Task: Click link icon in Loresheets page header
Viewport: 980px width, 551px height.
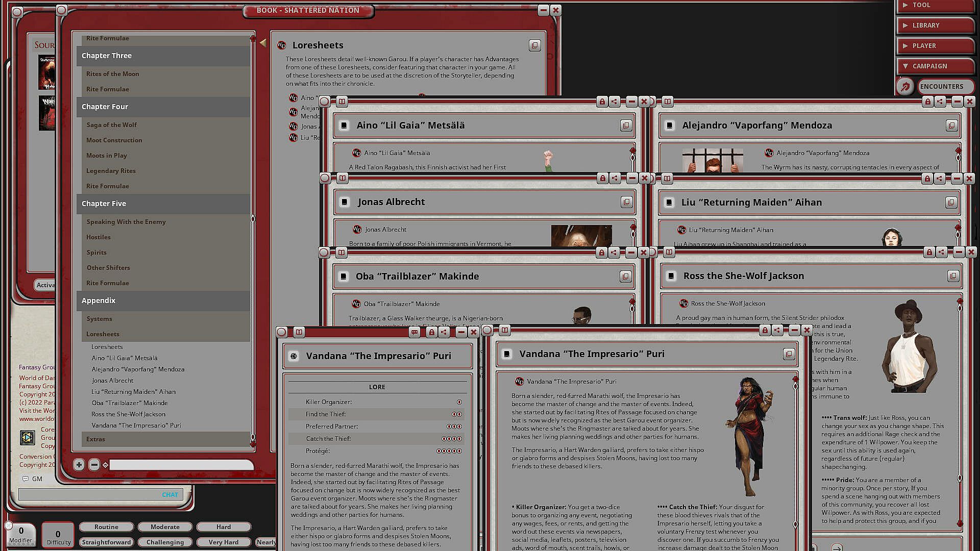Action: pos(534,45)
